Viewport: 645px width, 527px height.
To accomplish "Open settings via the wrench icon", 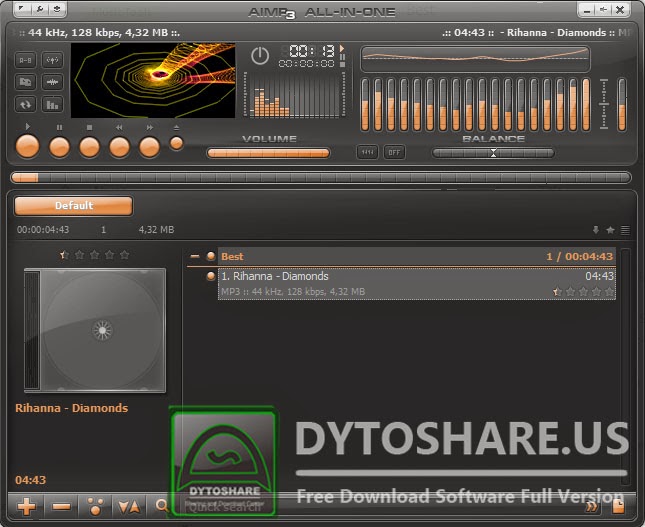I will point(40,9).
